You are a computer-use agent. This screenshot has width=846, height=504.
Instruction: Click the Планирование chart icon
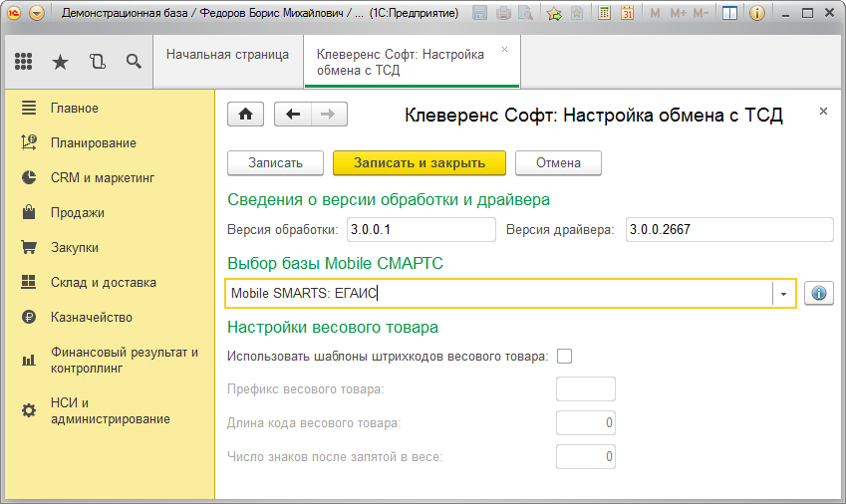pyautogui.click(x=29, y=142)
